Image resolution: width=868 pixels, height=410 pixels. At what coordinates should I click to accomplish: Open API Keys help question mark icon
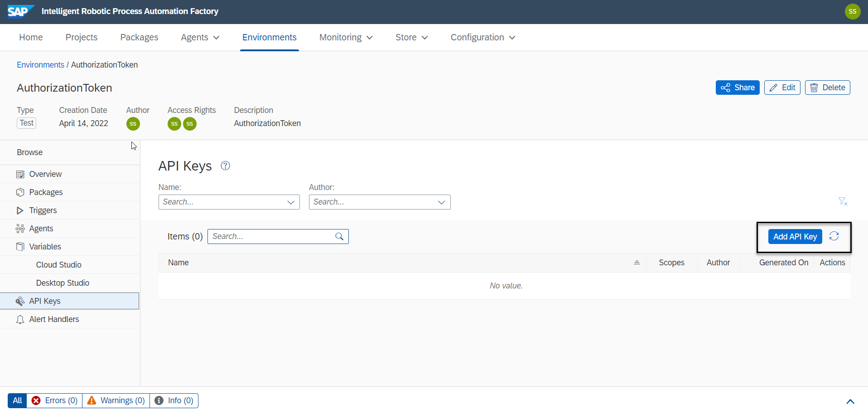pos(225,166)
